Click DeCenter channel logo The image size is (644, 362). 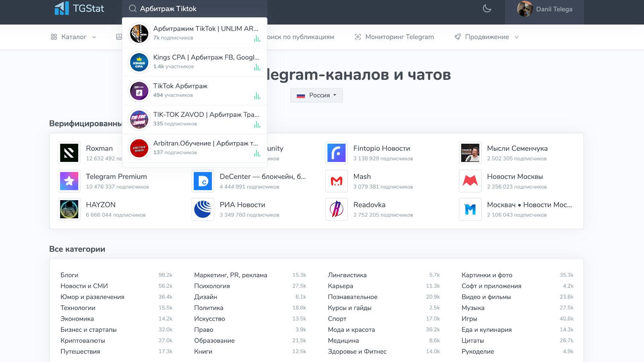coord(203,181)
